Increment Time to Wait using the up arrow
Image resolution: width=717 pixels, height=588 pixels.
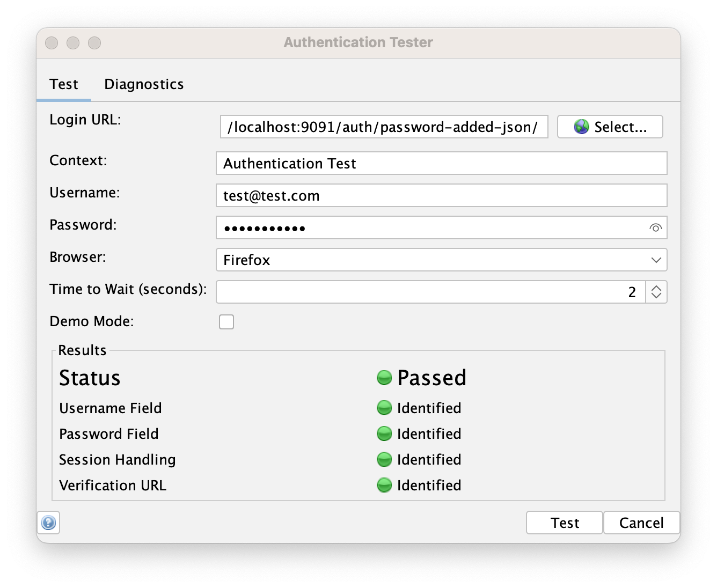point(656,288)
